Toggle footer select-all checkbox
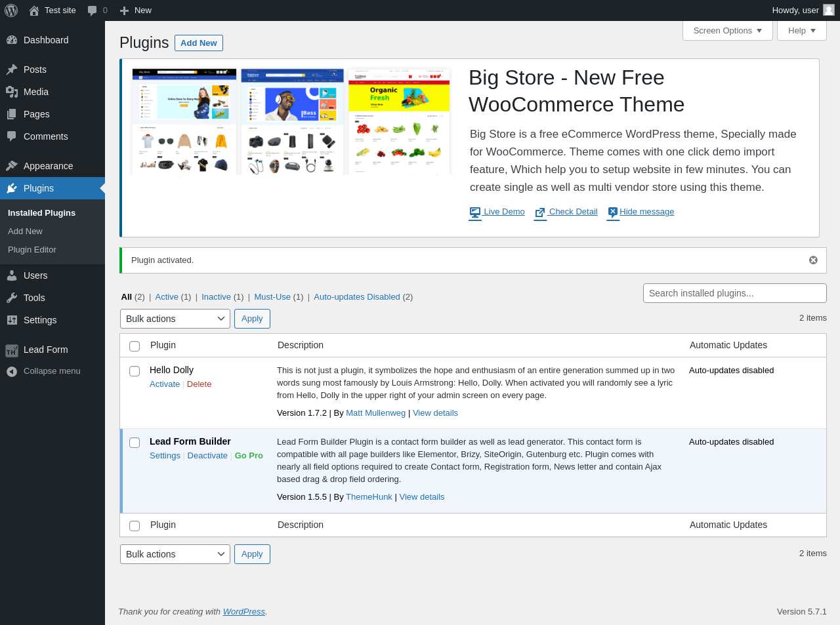Image resolution: width=840 pixels, height=625 pixels. point(135,526)
